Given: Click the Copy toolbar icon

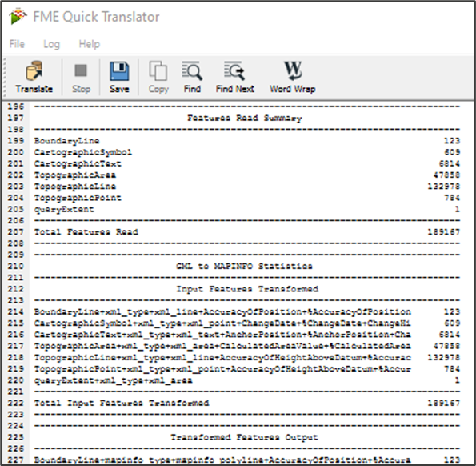Looking at the screenshot, I should (x=158, y=77).
